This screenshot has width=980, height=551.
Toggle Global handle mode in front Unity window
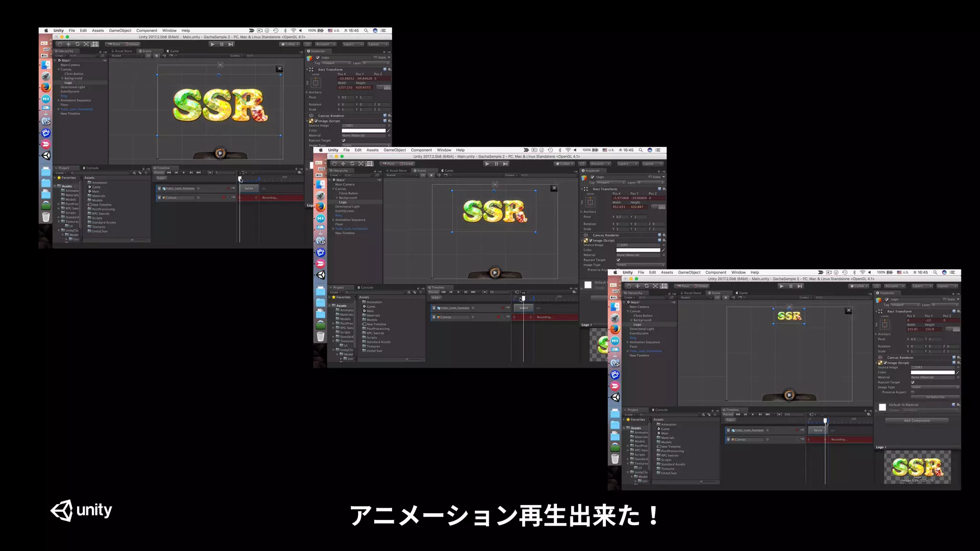(x=701, y=286)
